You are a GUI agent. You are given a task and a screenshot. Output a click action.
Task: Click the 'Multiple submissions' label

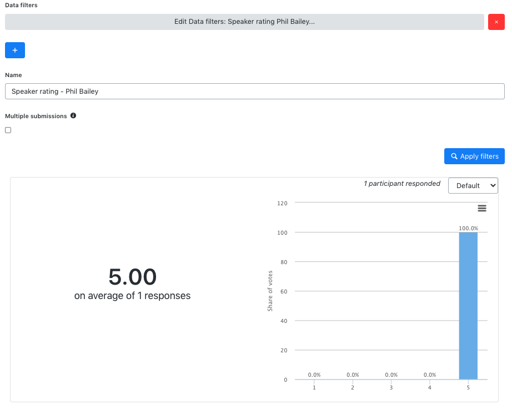tap(36, 116)
